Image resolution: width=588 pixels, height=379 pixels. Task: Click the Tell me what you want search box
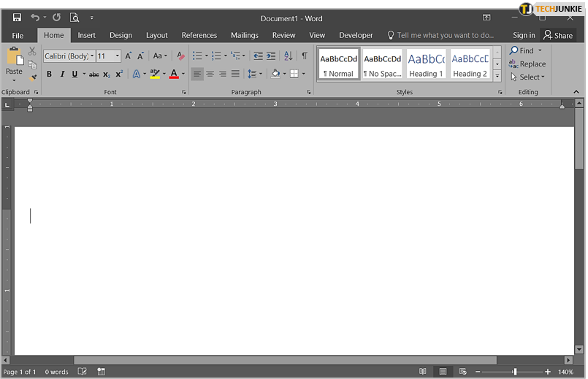(445, 35)
